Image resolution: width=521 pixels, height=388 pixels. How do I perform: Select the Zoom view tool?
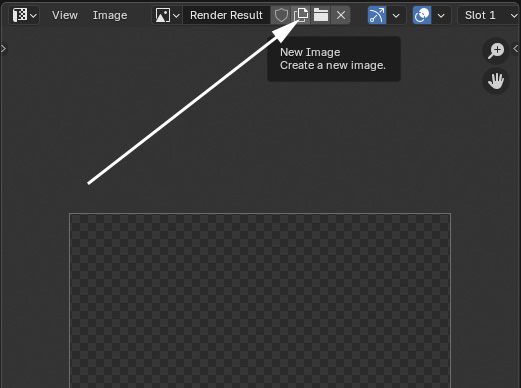pyautogui.click(x=496, y=51)
